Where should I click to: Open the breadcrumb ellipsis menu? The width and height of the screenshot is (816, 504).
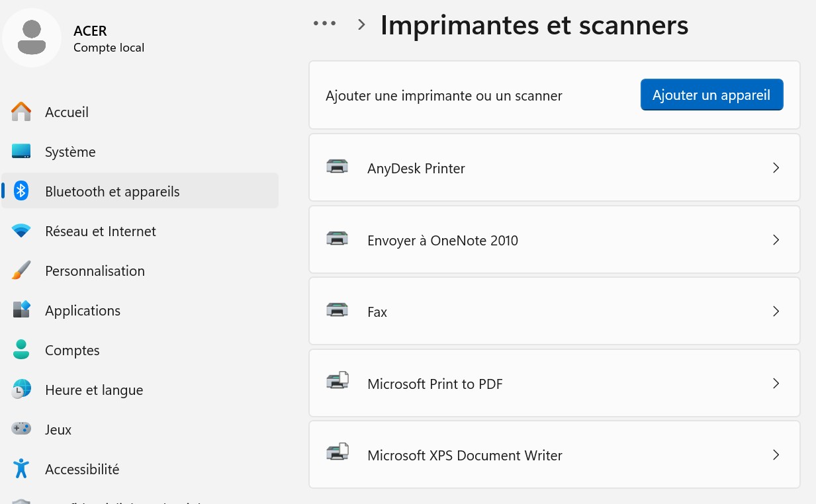pos(325,23)
